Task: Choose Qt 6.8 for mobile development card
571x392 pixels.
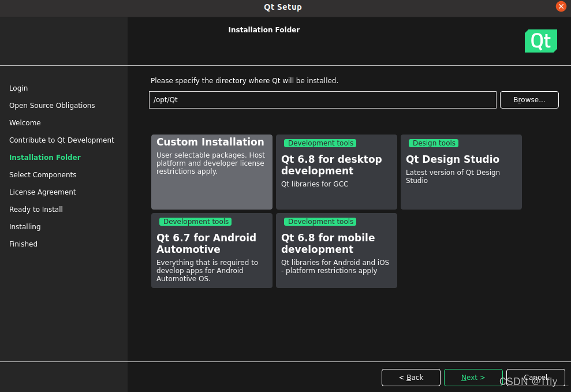Action: click(337, 251)
